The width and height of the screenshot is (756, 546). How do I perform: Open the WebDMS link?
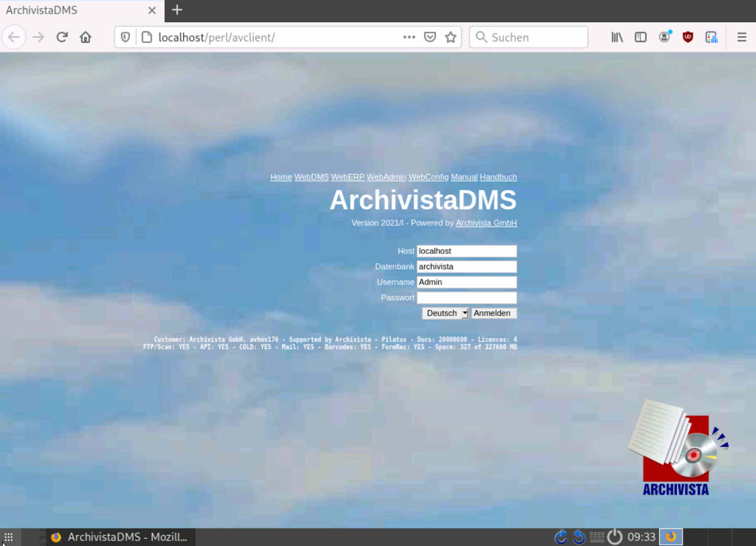tap(311, 177)
